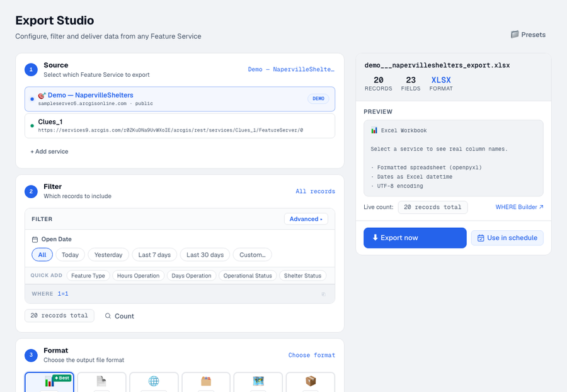567x392 pixels.
Task: Click the Format section heading
Action: pos(55,350)
